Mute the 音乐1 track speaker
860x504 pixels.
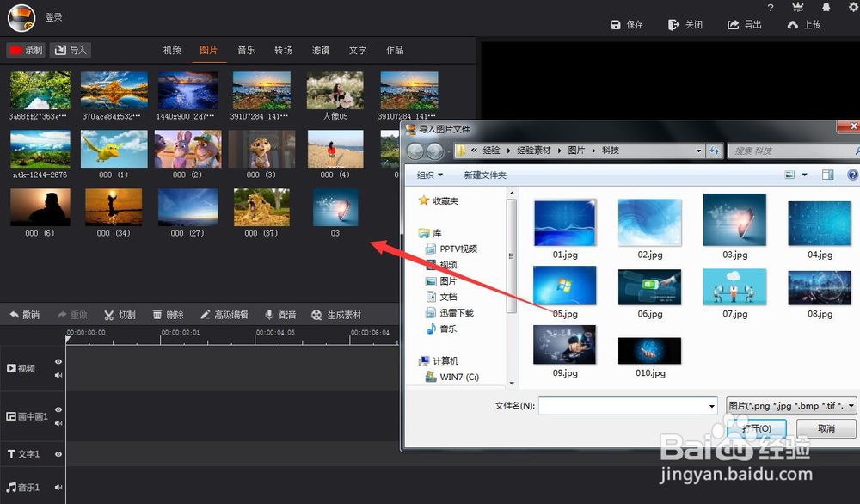pos(58,487)
